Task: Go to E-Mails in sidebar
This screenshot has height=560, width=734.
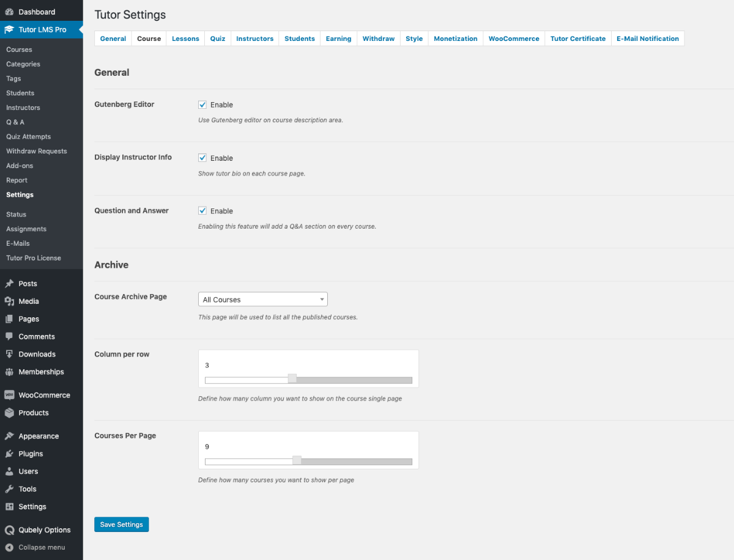Action: click(18, 243)
